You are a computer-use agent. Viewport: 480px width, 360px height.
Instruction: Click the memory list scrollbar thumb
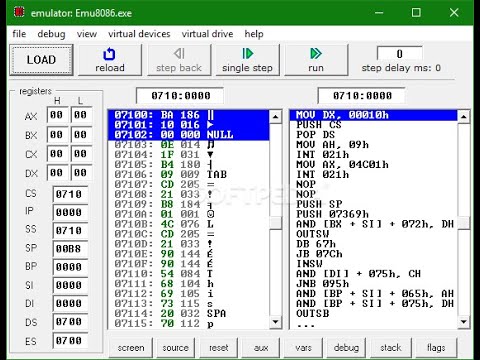(x=275, y=223)
